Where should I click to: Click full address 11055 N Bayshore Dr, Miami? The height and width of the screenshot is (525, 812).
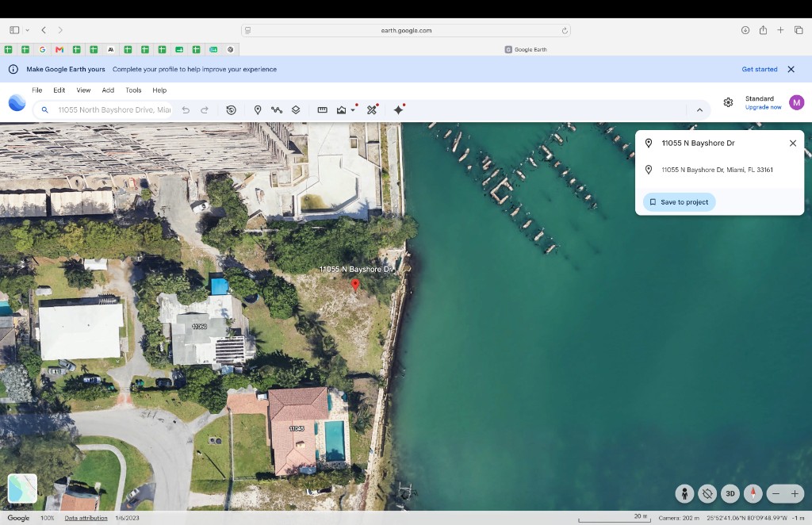(717, 170)
